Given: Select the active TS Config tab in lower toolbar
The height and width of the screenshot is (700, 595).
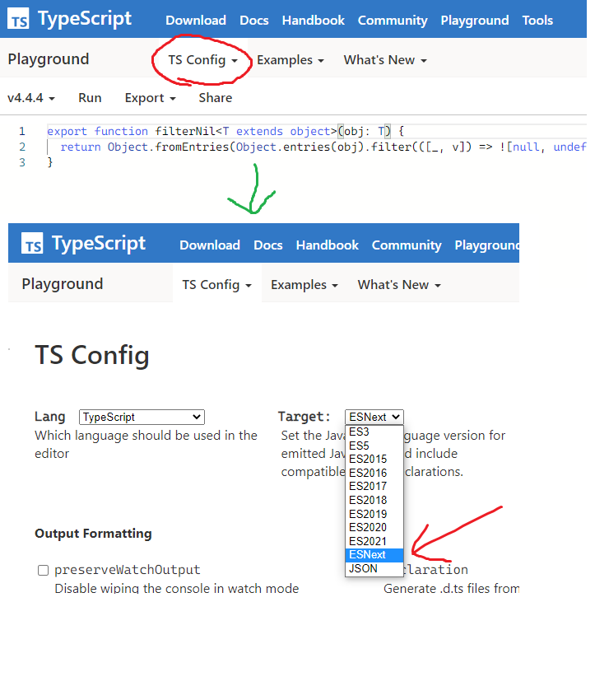Looking at the screenshot, I should pos(217,282).
